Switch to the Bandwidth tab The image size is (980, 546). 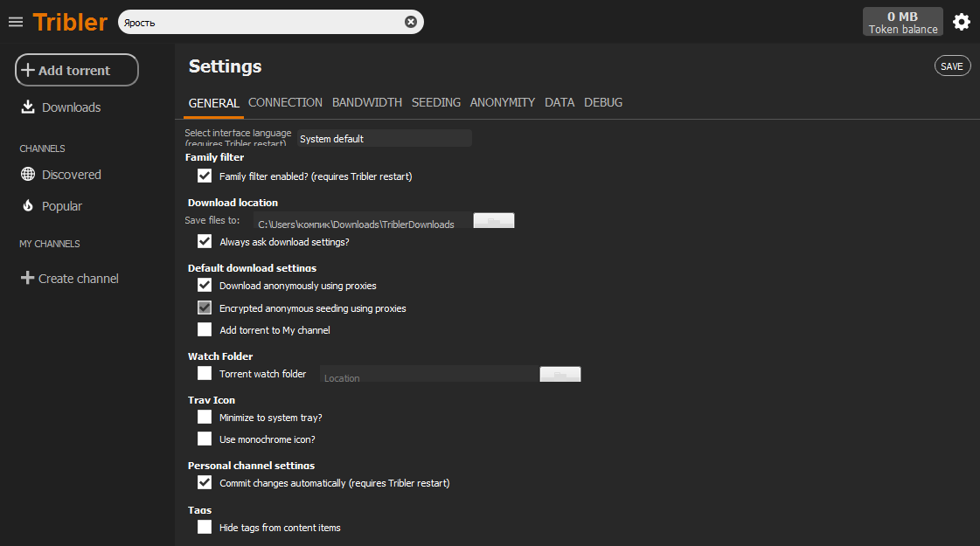tap(367, 102)
